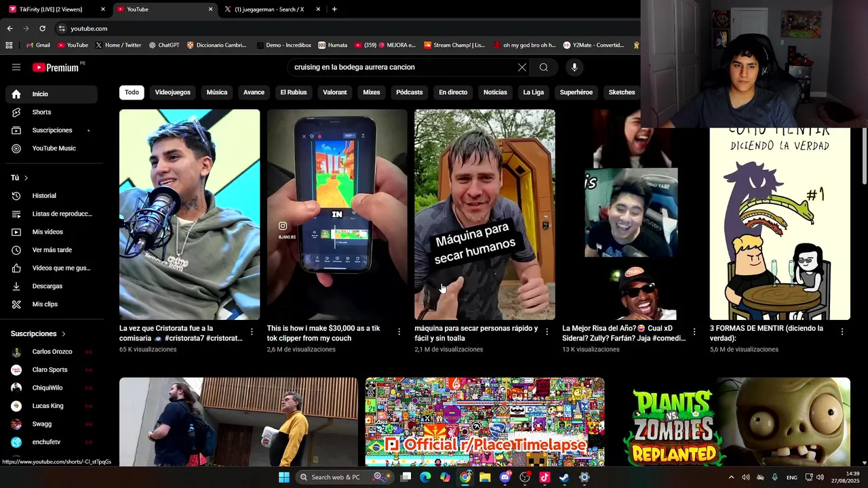868x488 pixels.
Task: Open Lucas King channel subscription
Action: click(x=52, y=406)
